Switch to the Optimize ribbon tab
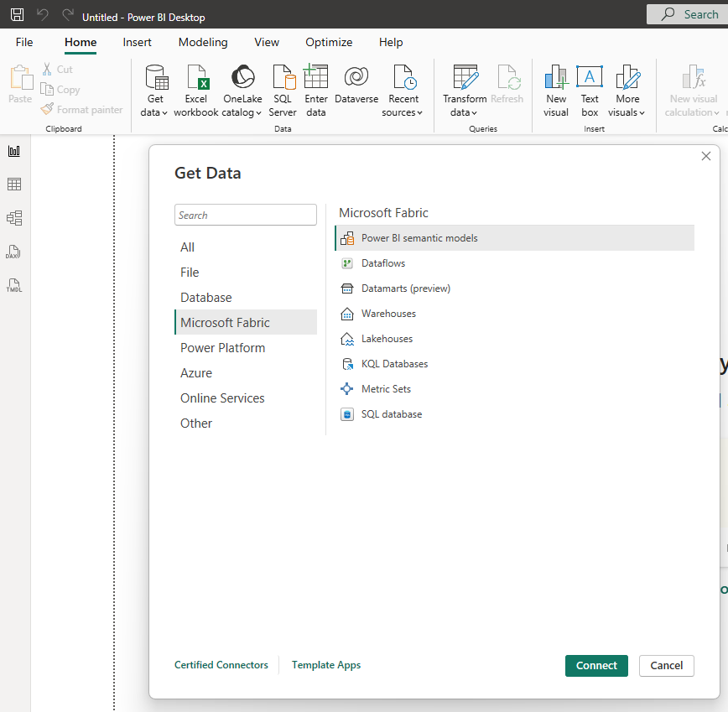 coord(329,42)
